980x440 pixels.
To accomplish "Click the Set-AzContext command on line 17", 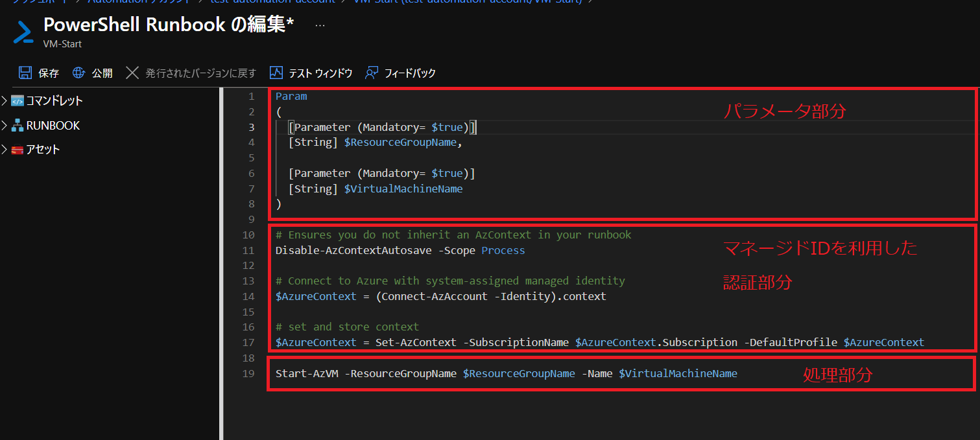I will pos(416,343).
